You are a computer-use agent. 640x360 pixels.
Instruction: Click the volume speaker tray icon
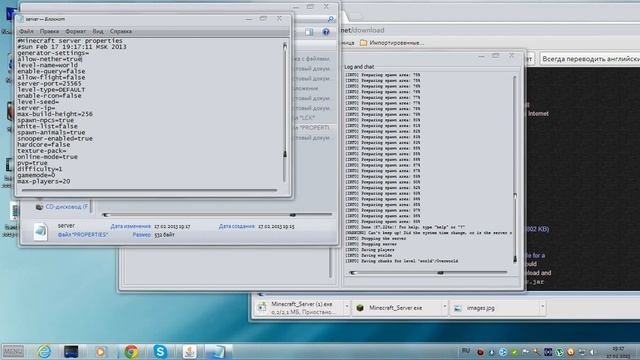tap(593, 352)
